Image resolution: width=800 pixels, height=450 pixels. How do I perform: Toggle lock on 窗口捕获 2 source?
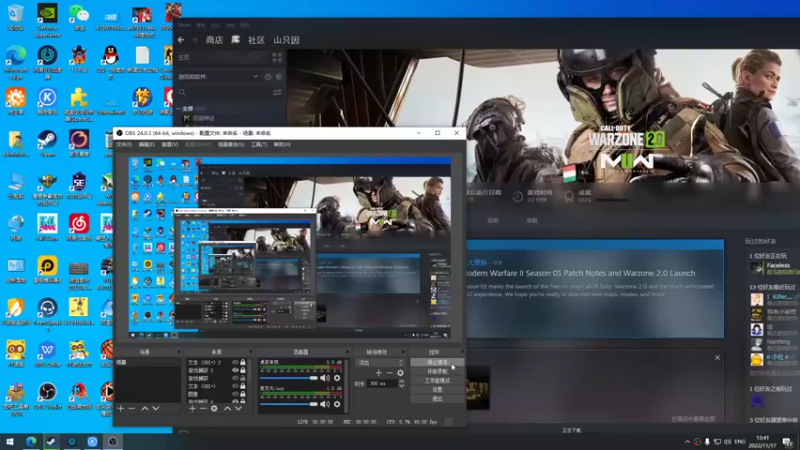(x=243, y=370)
